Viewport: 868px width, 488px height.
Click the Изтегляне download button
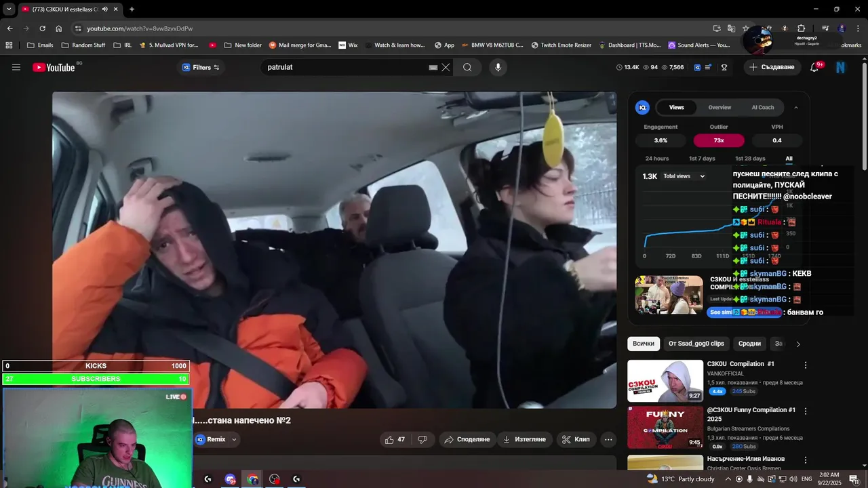(524, 439)
